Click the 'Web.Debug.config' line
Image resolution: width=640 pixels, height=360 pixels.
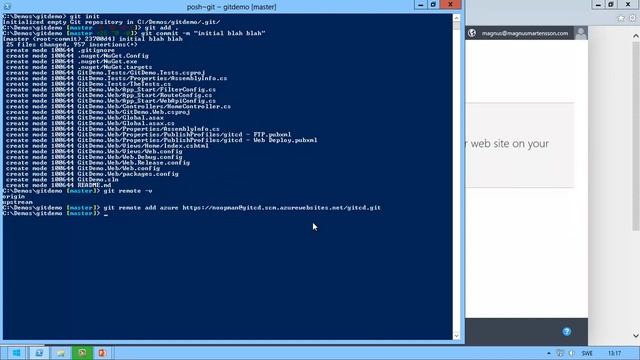(94, 157)
